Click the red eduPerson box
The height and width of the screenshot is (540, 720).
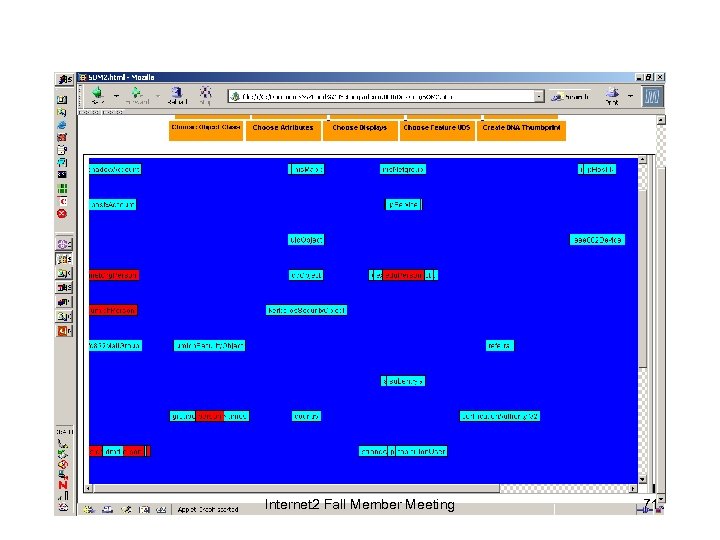coord(403,275)
